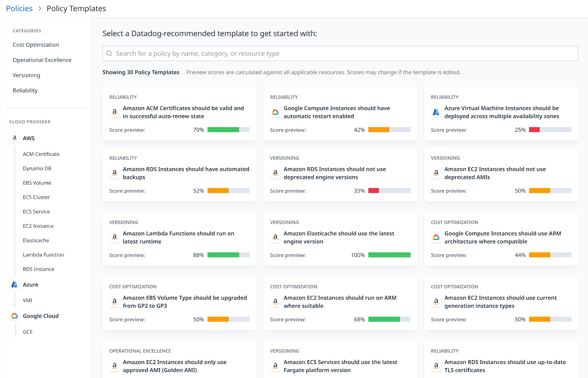Select the Dynamo DB resource type
The width and height of the screenshot is (588, 378).
(37, 168)
